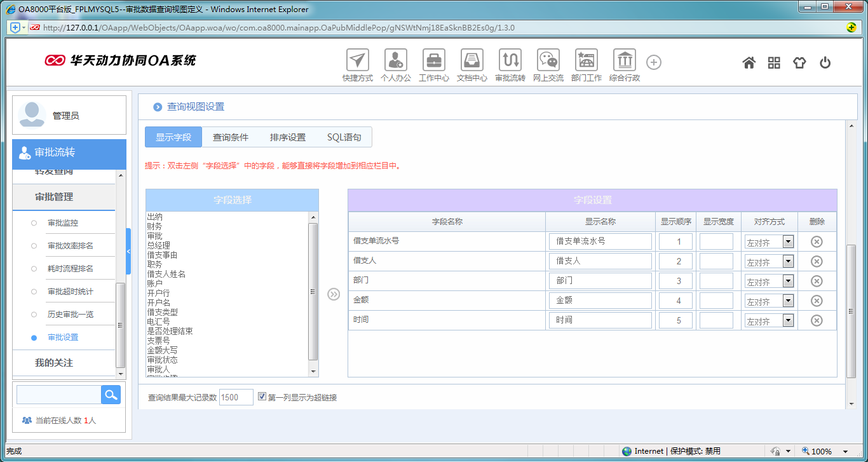
Task: Delete the 部门 field with its remove button
Action: tap(817, 280)
